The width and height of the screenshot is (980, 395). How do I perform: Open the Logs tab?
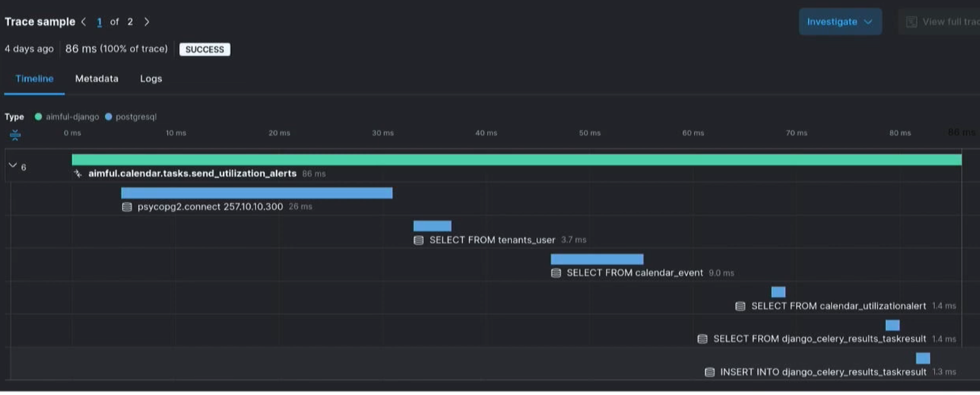(x=151, y=79)
